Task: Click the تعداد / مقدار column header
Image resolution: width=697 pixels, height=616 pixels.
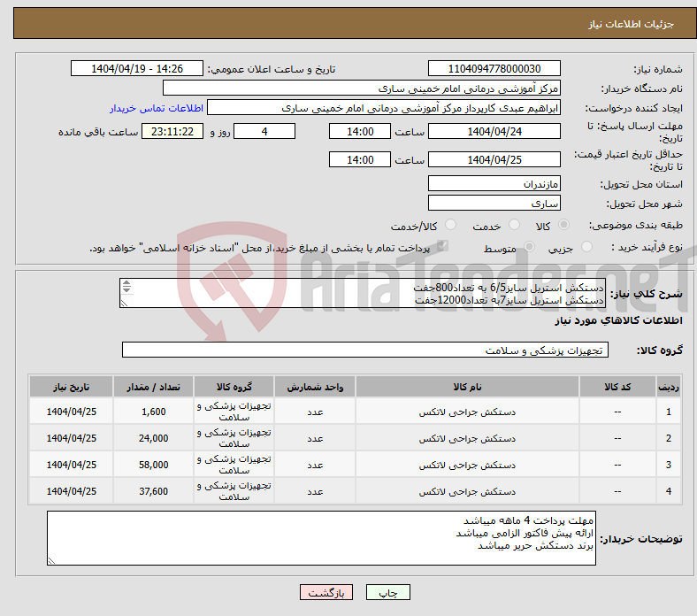Action: (x=153, y=387)
